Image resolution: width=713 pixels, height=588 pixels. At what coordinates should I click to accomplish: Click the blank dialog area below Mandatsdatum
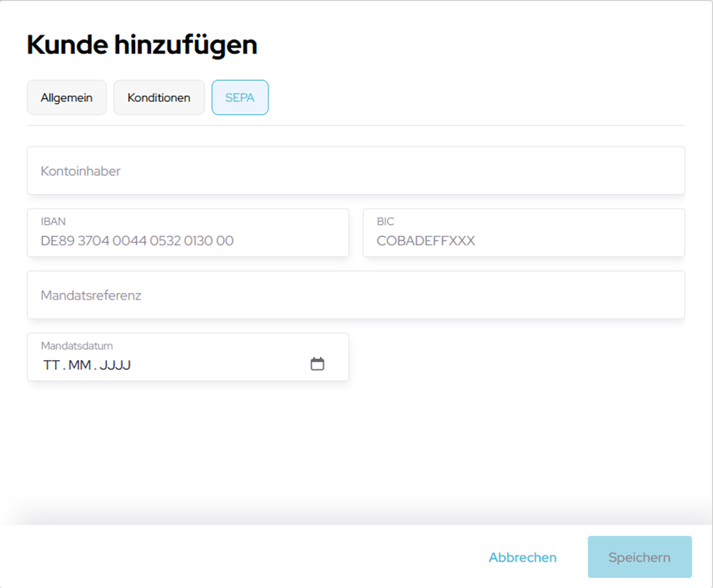(x=355, y=445)
